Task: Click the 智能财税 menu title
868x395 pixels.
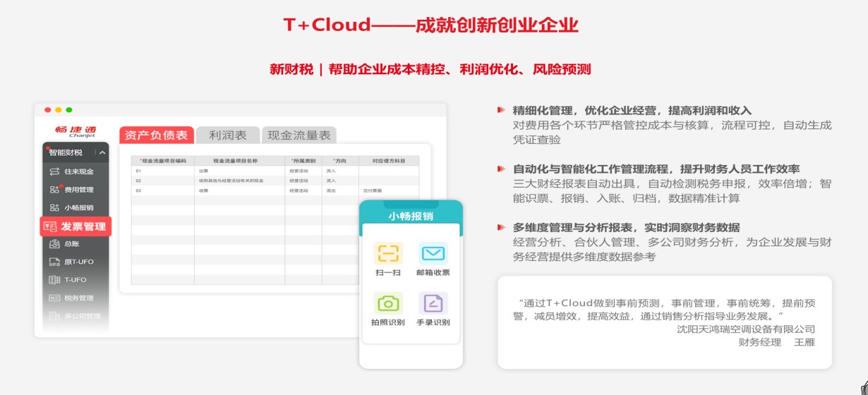Action: tap(66, 152)
